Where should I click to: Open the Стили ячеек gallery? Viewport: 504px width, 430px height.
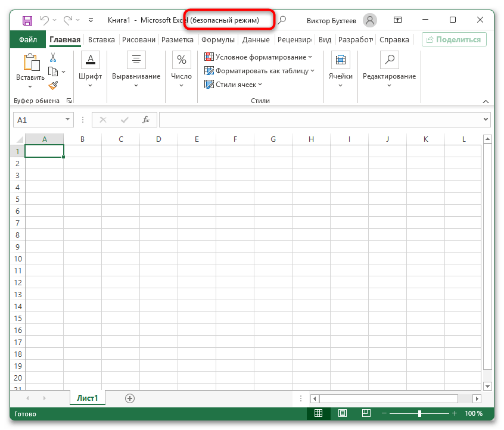click(234, 85)
